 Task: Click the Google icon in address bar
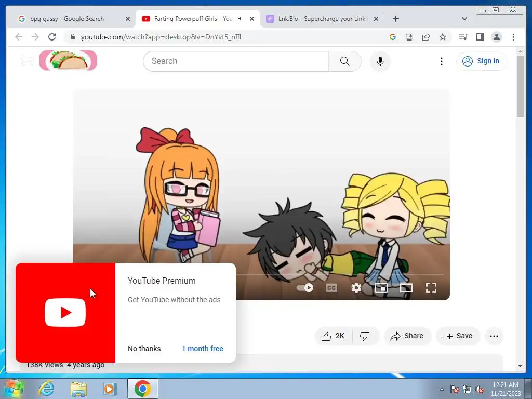(x=393, y=37)
